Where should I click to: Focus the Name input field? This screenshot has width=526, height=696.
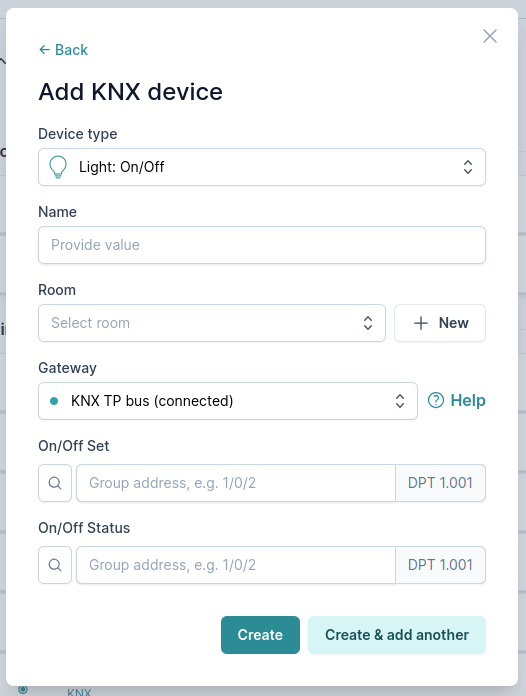[262, 245]
